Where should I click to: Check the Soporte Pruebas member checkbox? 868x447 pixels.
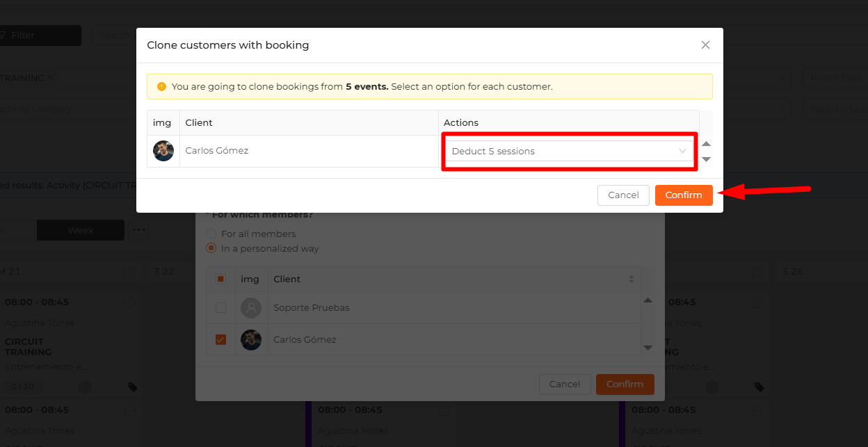[x=220, y=307]
